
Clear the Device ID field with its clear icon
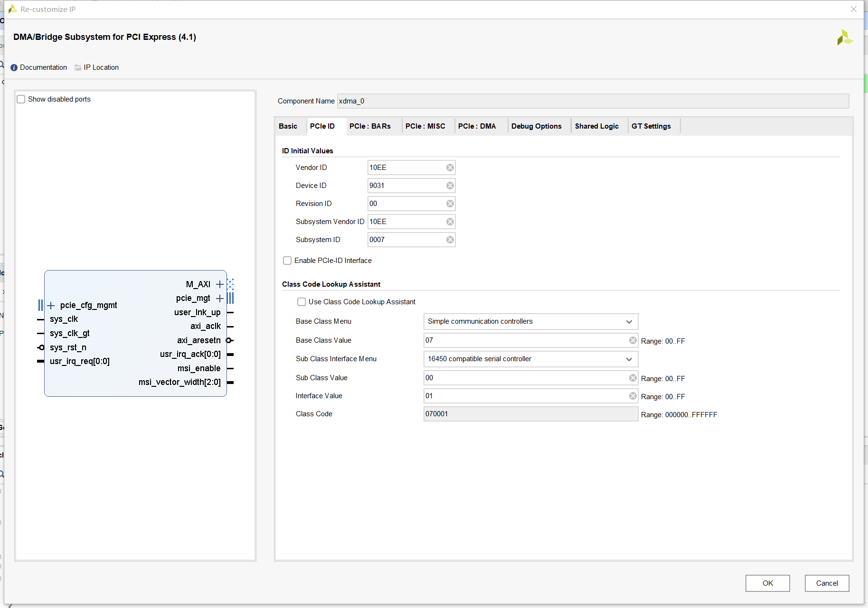point(450,186)
